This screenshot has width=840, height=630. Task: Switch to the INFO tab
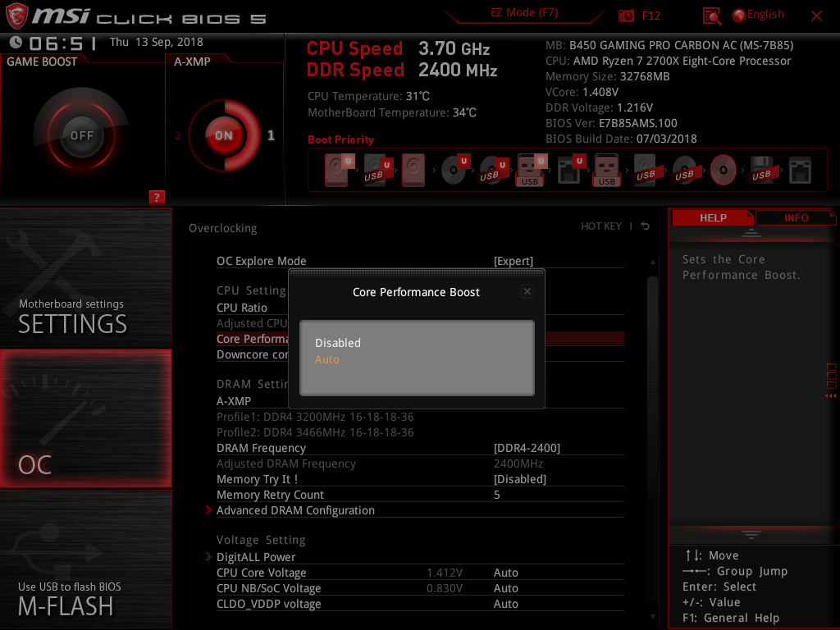[796, 217]
